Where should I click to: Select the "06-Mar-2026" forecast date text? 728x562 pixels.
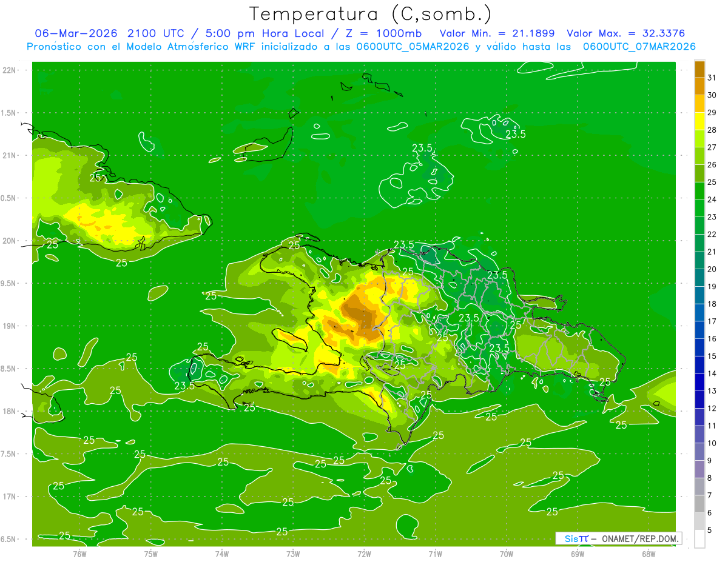pos(76,33)
